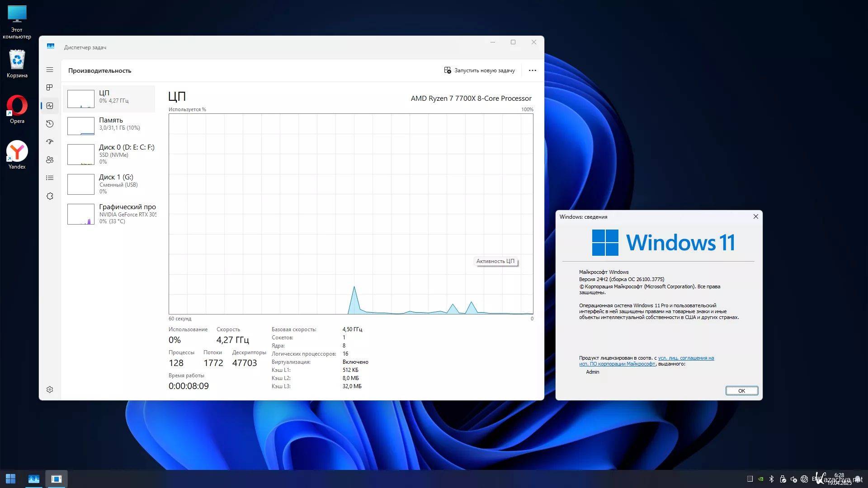Expand the hamburger navigation menu
The image size is (868, 488).
pyautogui.click(x=50, y=70)
